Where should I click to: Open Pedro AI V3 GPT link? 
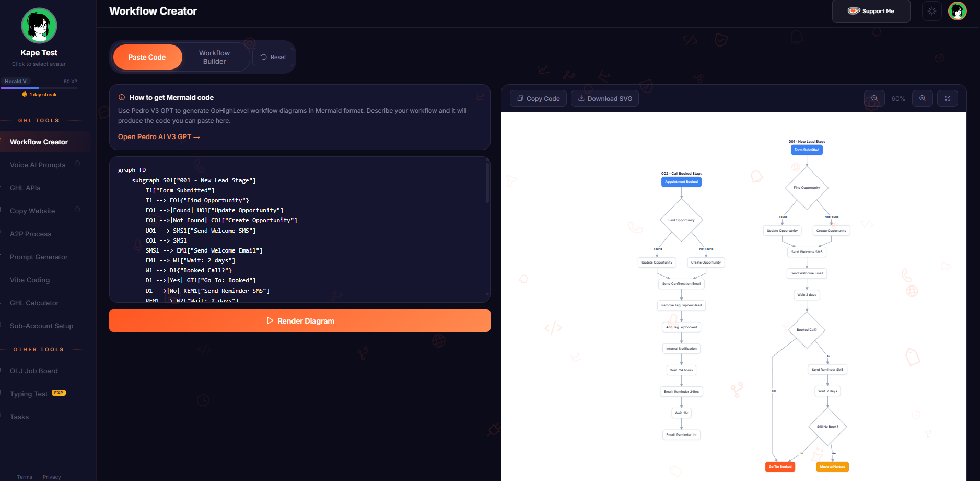pos(159,136)
